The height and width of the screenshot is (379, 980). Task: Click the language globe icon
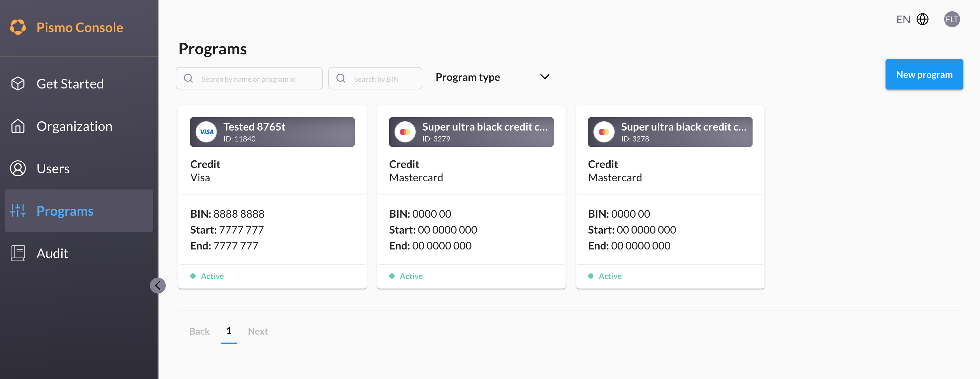[x=922, y=20]
